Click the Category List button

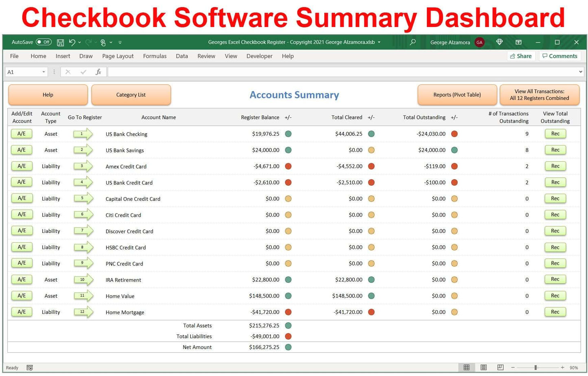[131, 95]
